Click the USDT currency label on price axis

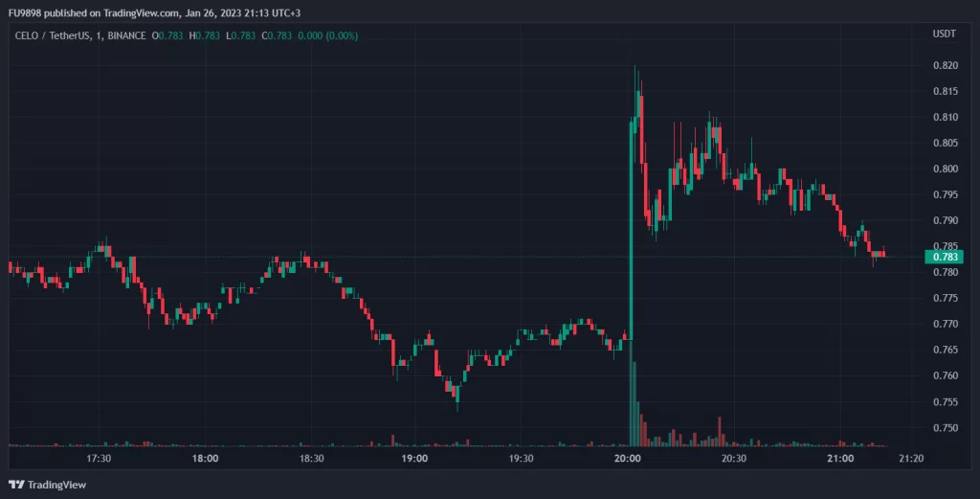pyautogui.click(x=944, y=34)
